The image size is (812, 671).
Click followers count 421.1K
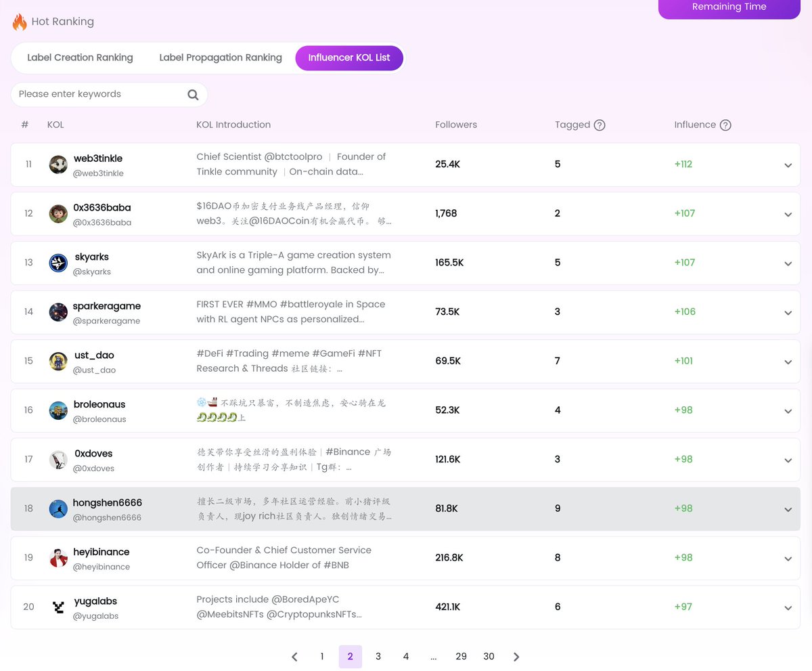click(448, 607)
